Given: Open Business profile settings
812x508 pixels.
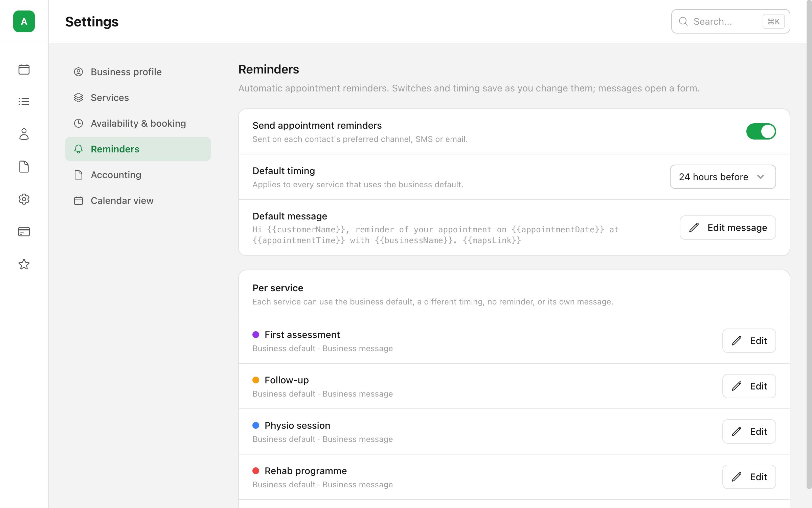Looking at the screenshot, I should pos(138,72).
